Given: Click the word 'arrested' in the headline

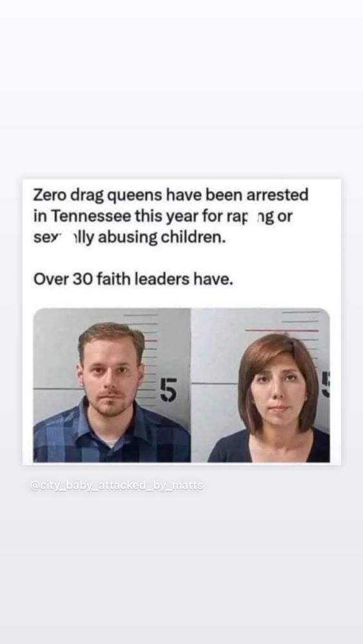Looking at the screenshot, I should coord(277,196).
